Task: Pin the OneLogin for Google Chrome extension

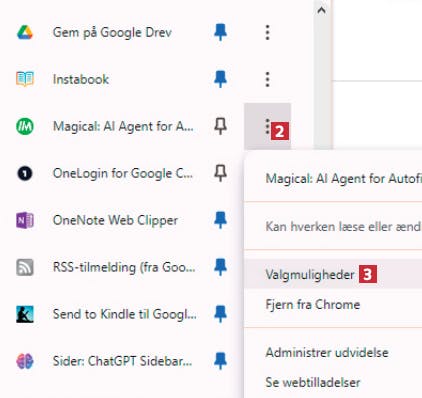Action: point(220,173)
